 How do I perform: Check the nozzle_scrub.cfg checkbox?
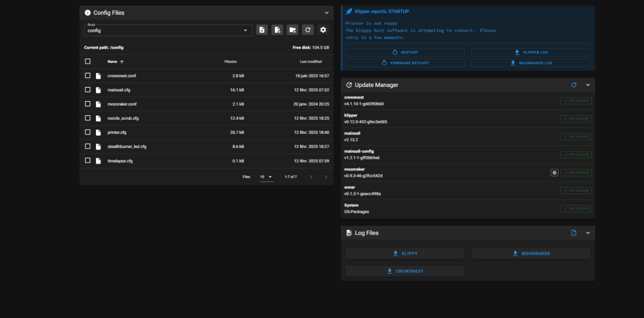click(x=88, y=118)
